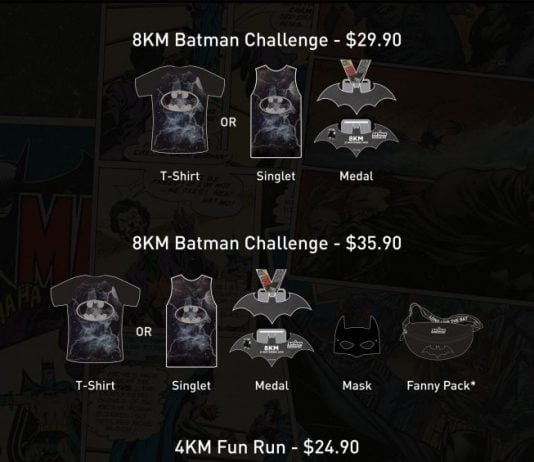Click the Singlet image in $29.90 package

pos(276,112)
